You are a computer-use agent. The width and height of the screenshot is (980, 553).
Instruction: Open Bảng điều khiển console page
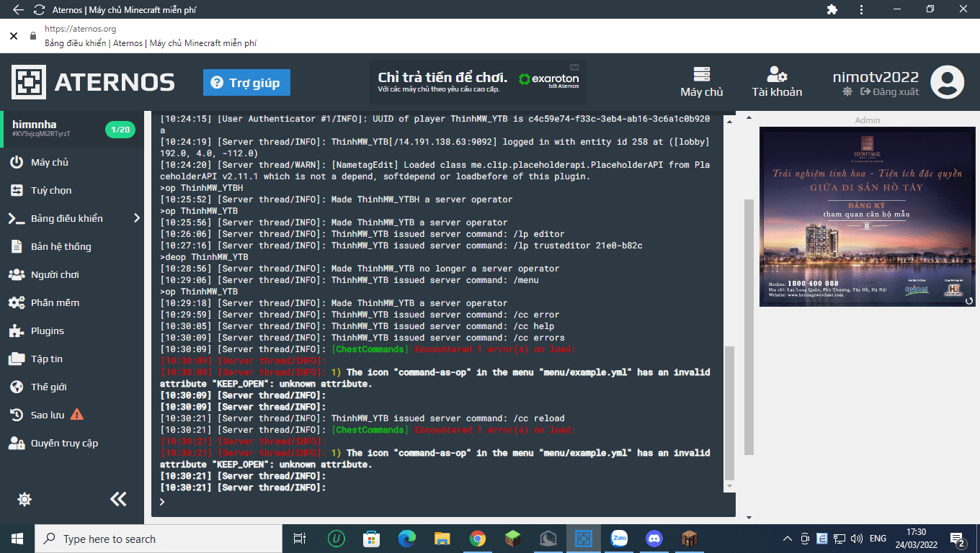click(67, 218)
